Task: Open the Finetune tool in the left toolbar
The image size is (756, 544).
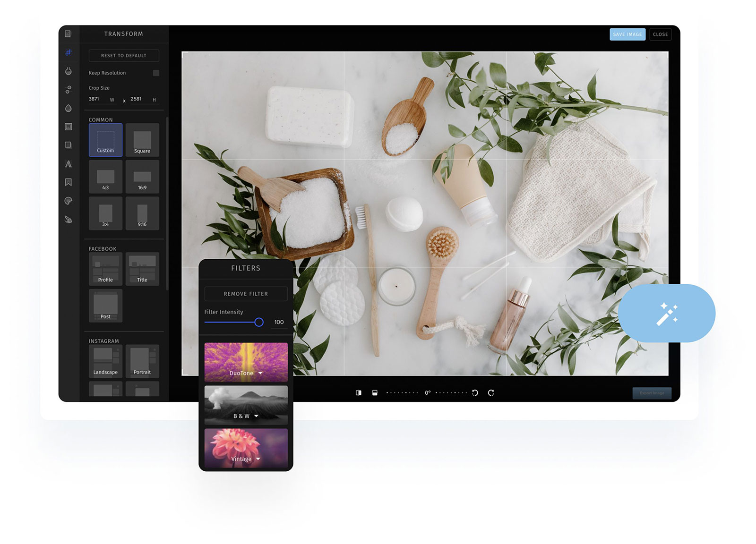Action: click(69, 71)
